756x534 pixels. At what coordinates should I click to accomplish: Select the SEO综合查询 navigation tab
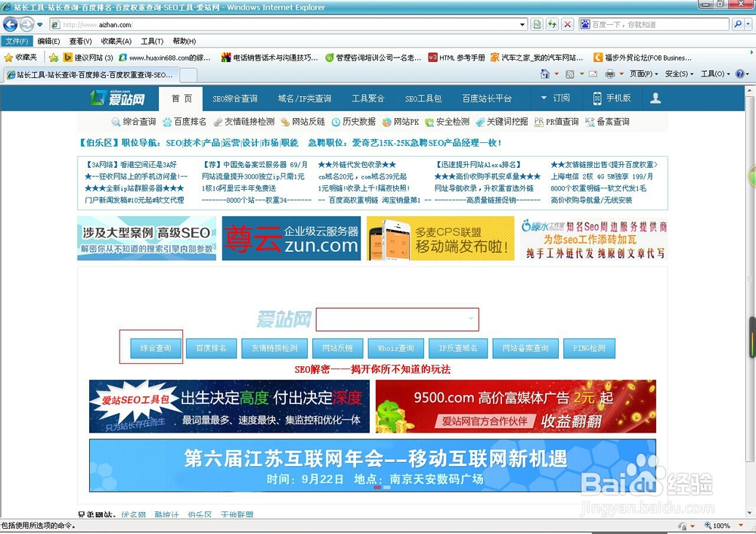(x=235, y=98)
